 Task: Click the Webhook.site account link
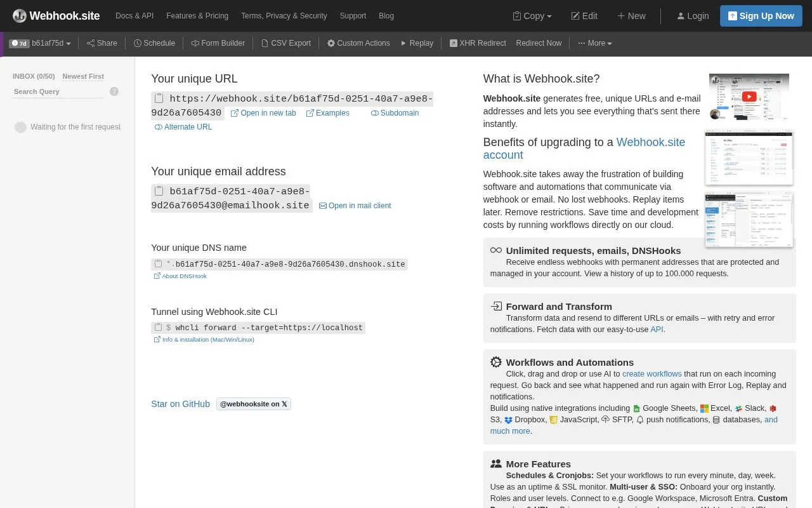tap(584, 149)
